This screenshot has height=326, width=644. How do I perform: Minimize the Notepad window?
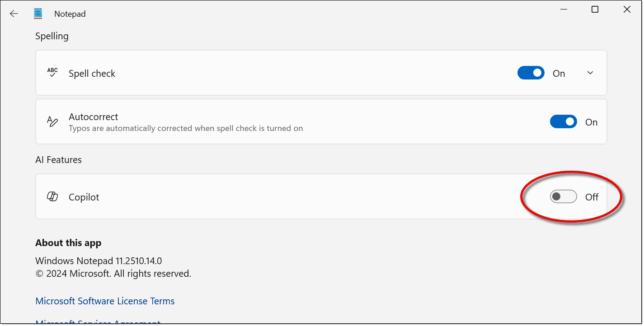click(563, 9)
